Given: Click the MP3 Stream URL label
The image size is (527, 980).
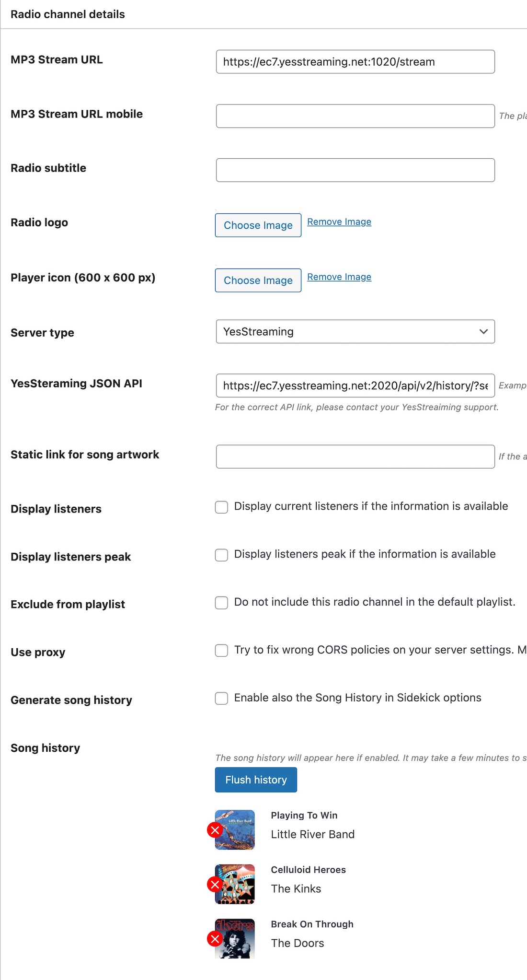Looking at the screenshot, I should point(57,59).
